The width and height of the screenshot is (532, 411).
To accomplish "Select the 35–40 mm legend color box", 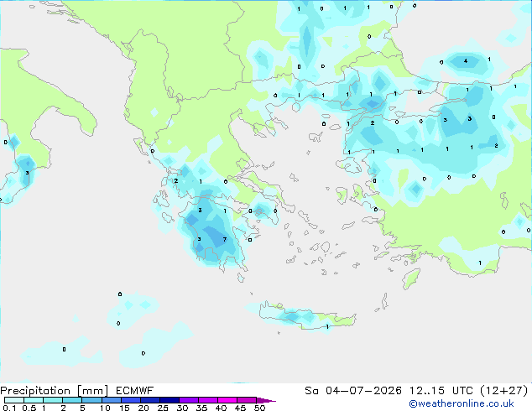I will pos(207,400).
